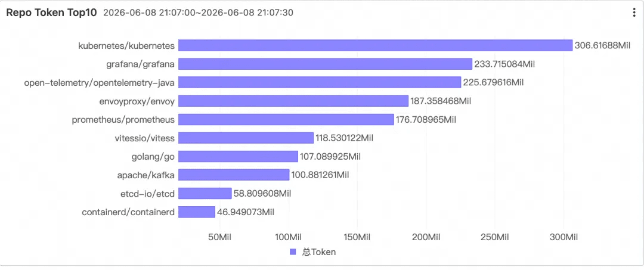
Task: Click the kubernetes/kubernetes bar
Action: click(x=376, y=45)
